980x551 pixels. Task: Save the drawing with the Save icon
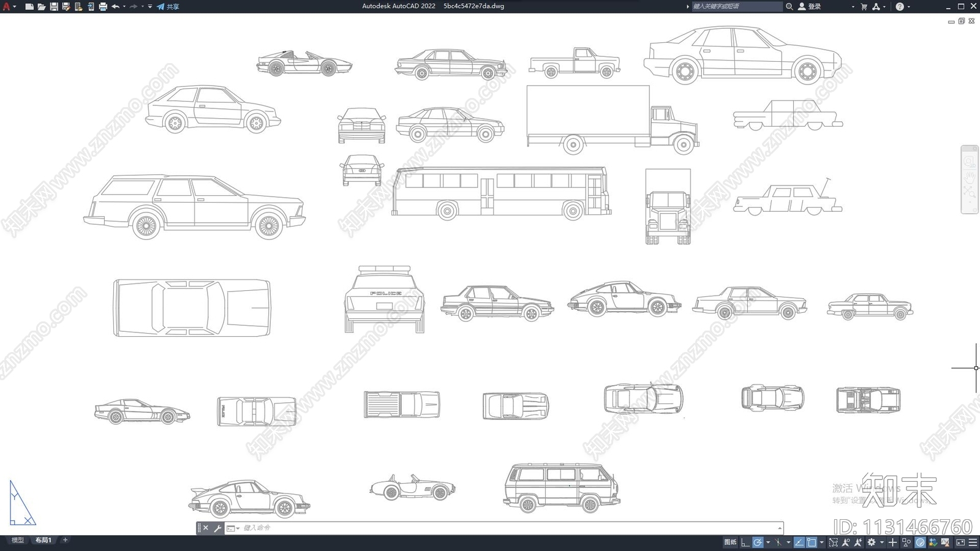pos(54,7)
